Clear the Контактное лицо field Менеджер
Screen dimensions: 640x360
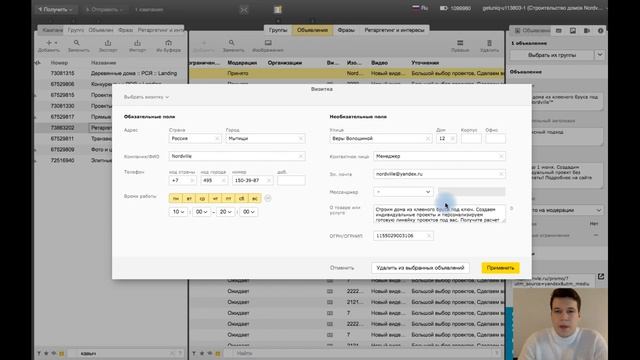pos(501,156)
